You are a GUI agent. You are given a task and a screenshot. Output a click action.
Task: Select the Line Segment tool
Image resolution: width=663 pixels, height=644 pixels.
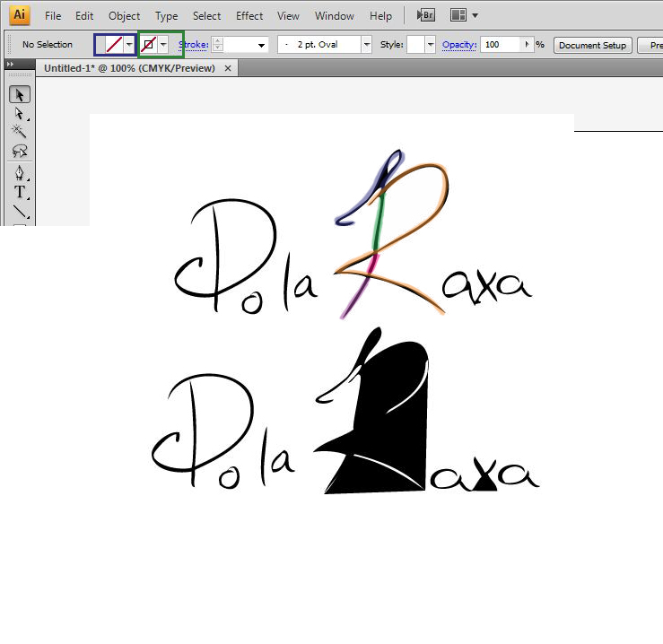coord(19,212)
